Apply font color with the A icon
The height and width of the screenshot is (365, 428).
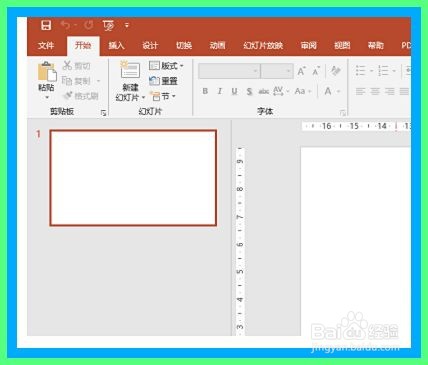tap(328, 91)
